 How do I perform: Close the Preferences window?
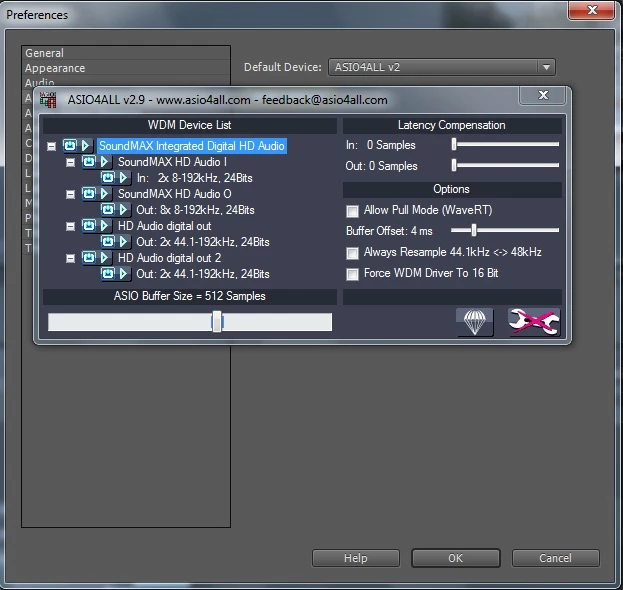(x=592, y=10)
